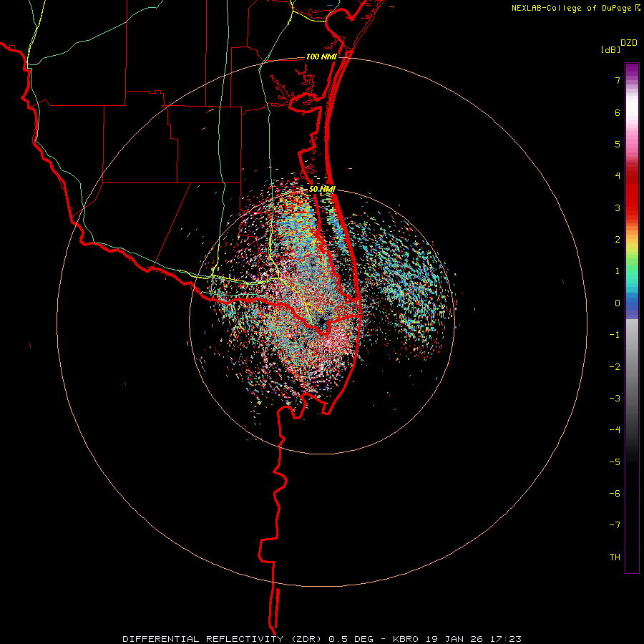This screenshot has height=644, width=644.
Task: Click the -6 label on color scale
Action: [615, 493]
